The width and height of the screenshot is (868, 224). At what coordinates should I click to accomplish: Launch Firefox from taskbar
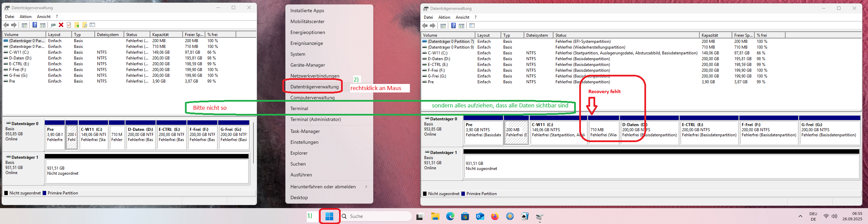pyautogui.click(x=495, y=216)
